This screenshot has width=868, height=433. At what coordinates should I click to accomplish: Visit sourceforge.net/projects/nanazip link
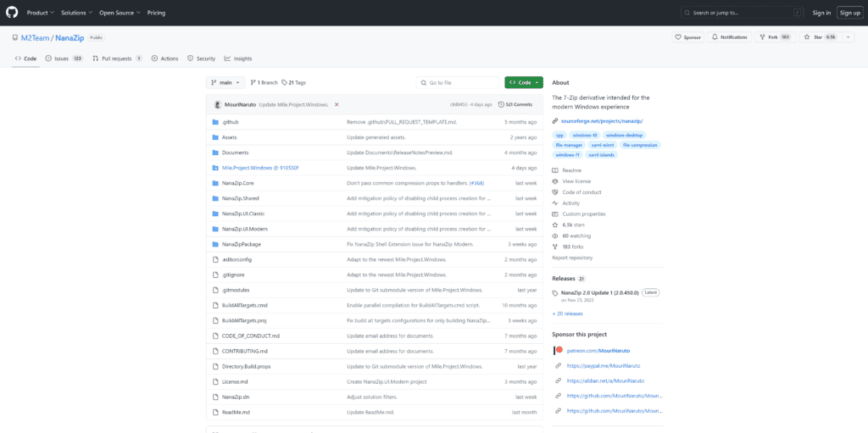602,120
